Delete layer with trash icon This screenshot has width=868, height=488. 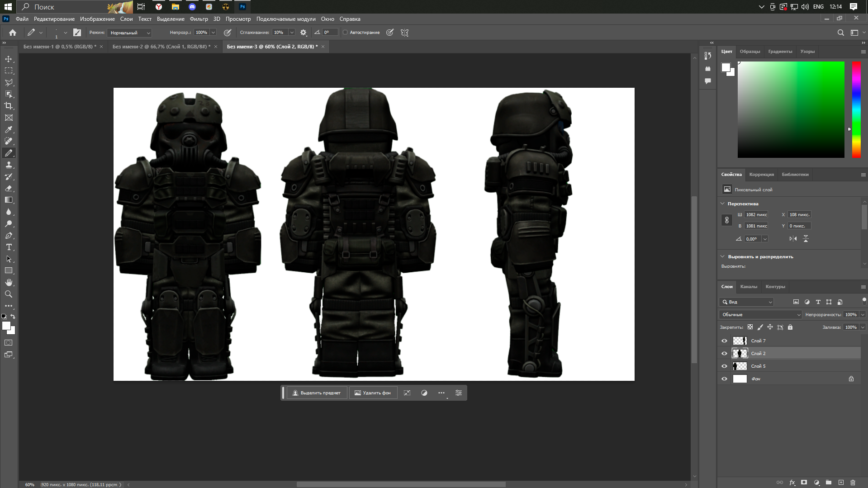click(853, 483)
